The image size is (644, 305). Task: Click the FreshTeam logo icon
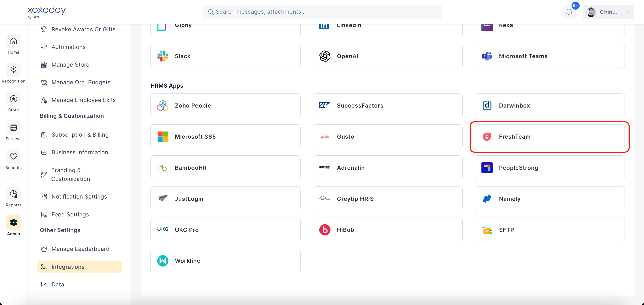pos(487,137)
